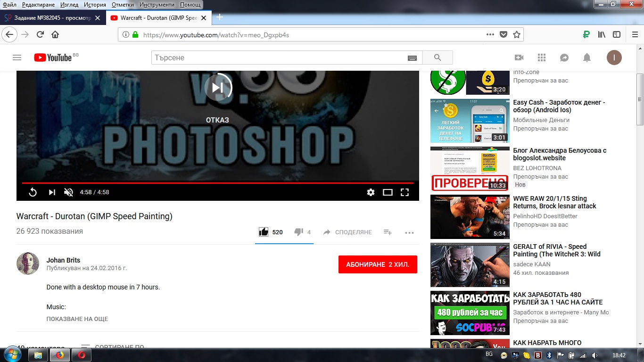The height and width of the screenshot is (362, 644).
Task: Open the Блог Александра Белоусова video title
Action: (560, 154)
